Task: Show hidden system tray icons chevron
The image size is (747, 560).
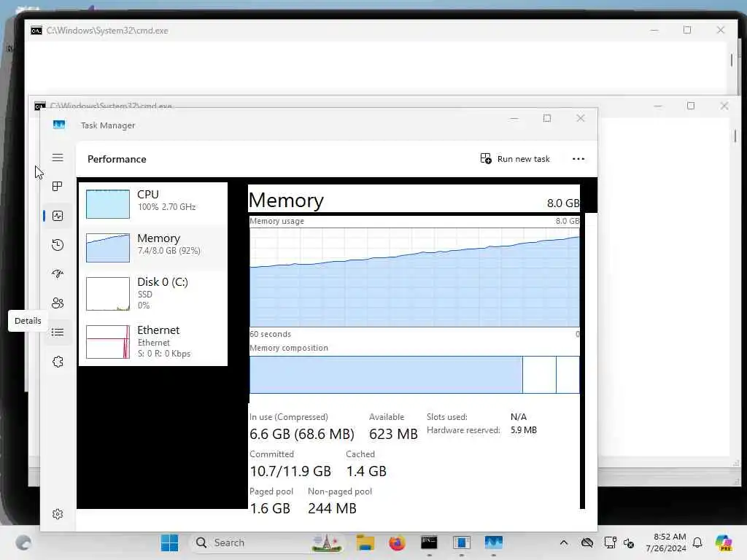Action: click(564, 542)
